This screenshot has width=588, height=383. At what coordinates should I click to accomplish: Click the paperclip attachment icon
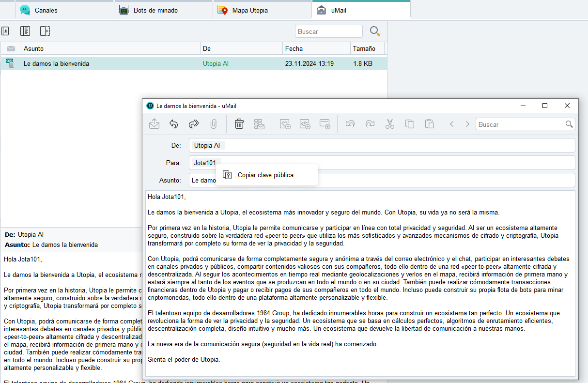(x=213, y=124)
